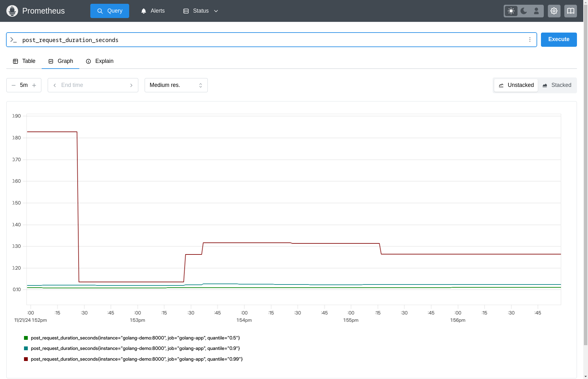Image resolution: width=588 pixels, height=379 pixels.
Task: Open the query options kebab menu
Action: coord(530,40)
